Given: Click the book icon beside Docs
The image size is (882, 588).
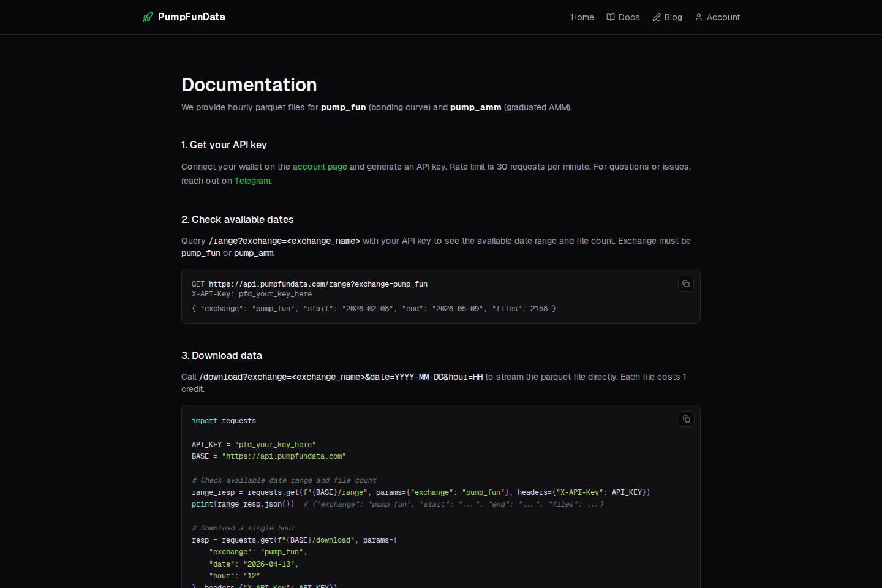Looking at the screenshot, I should pos(611,17).
